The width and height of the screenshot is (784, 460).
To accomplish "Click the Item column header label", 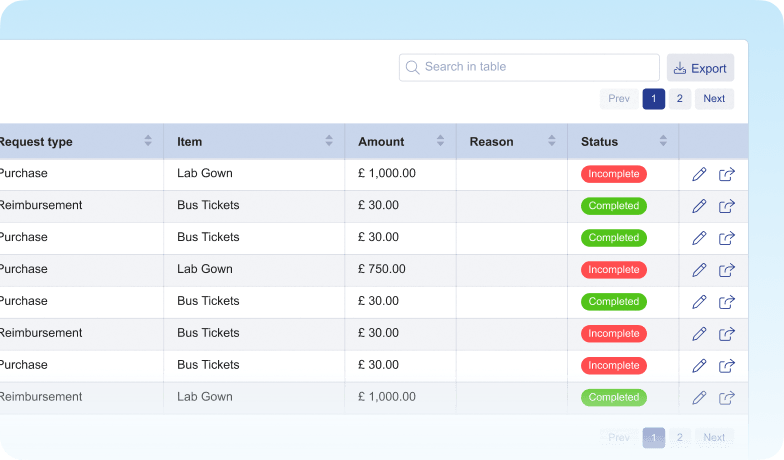I will [190, 142].
